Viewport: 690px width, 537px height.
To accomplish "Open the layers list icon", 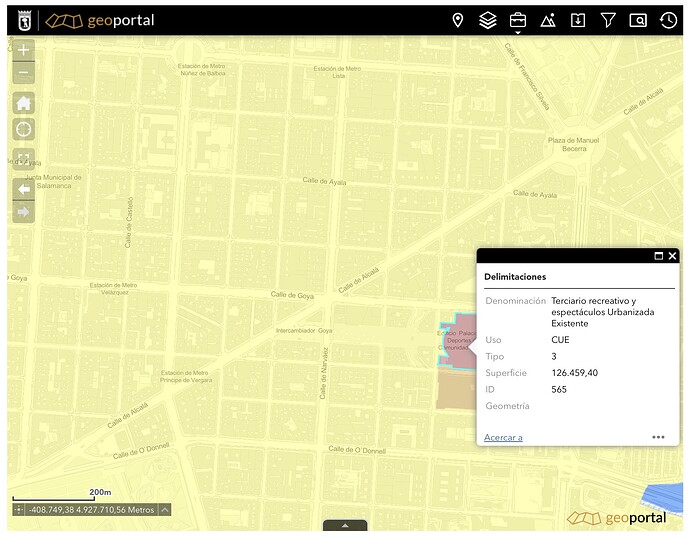I will click(488, 20).
